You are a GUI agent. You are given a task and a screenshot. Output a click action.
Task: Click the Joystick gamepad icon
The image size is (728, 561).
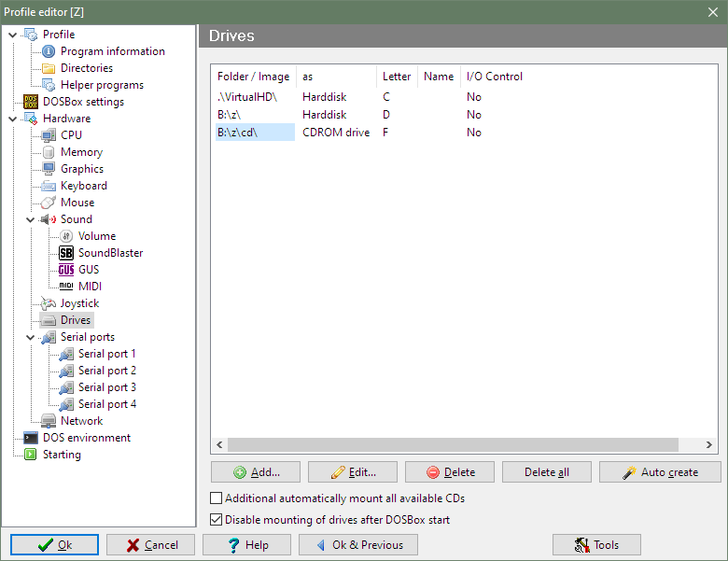pos(49,303)
